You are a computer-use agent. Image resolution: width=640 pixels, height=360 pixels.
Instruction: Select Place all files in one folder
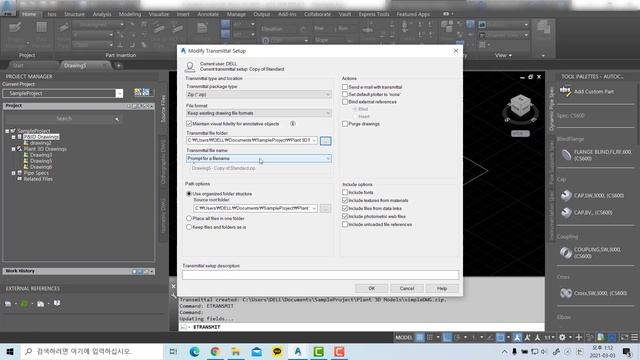(189, 218)
